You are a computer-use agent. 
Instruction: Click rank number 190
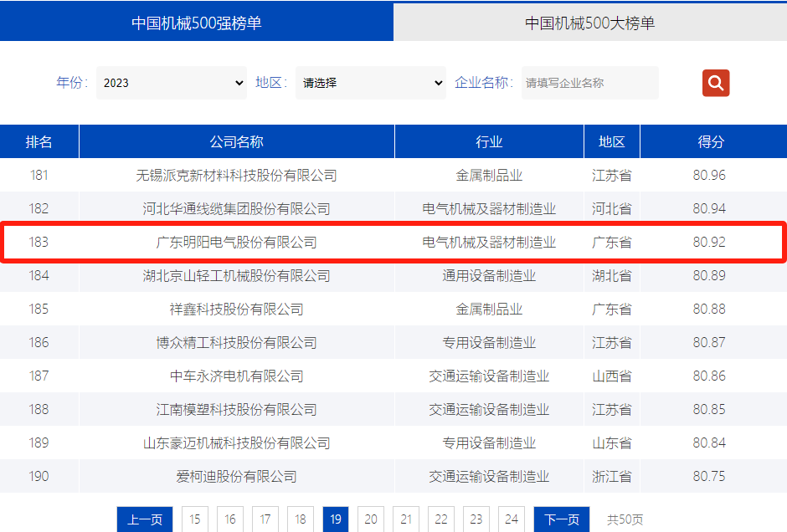click(x=39, y=476)
